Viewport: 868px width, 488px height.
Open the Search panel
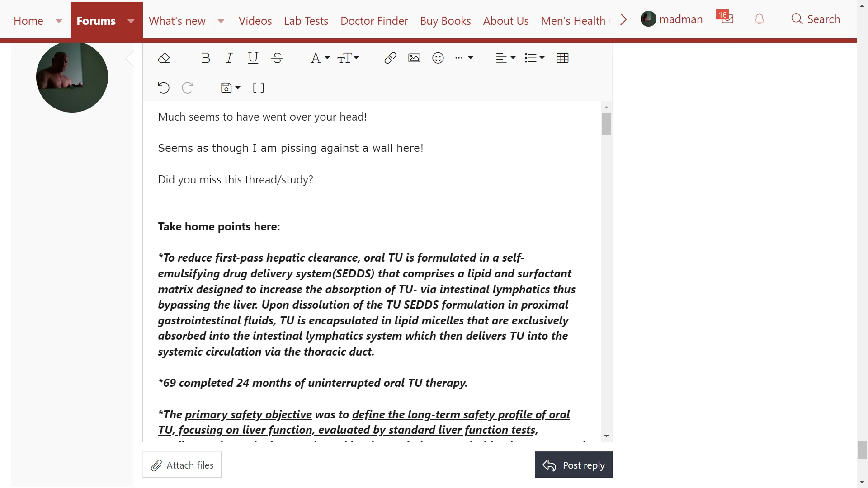pyautogui.click(x=816, y=19)
